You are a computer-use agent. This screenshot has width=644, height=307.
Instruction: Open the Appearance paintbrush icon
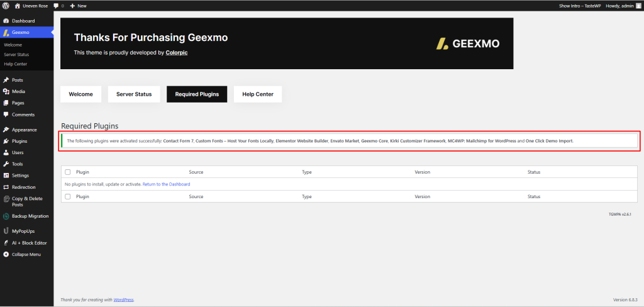pos(6,130)
